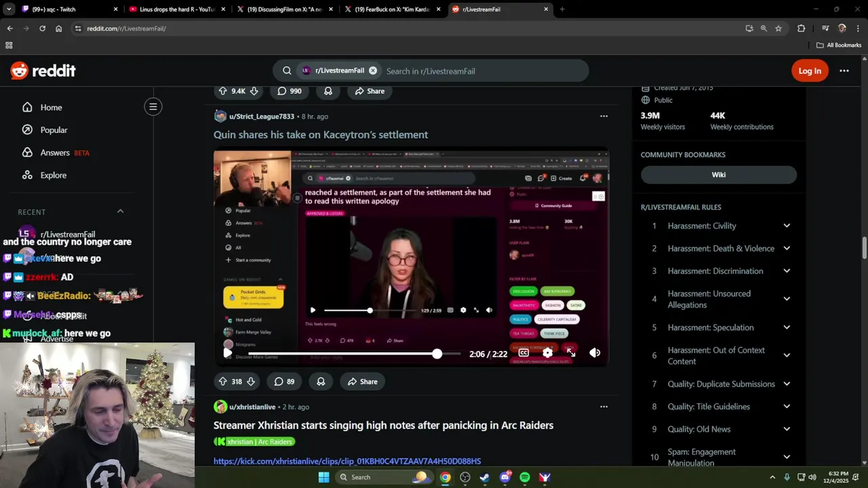Open u/xhristianlive profile
The height and width of the screenshot is (488, 868).
click(x=252, y=407)
